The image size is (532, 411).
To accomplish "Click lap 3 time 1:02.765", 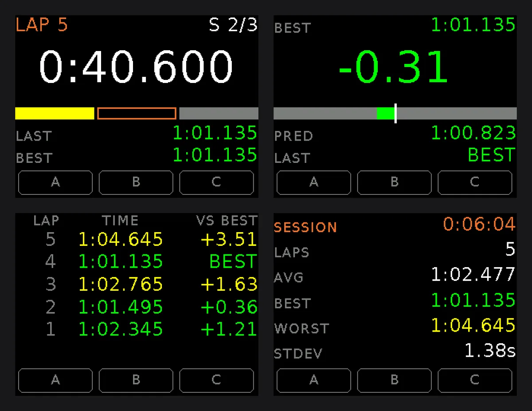I will pyautogui.click(x=121, y=284).
